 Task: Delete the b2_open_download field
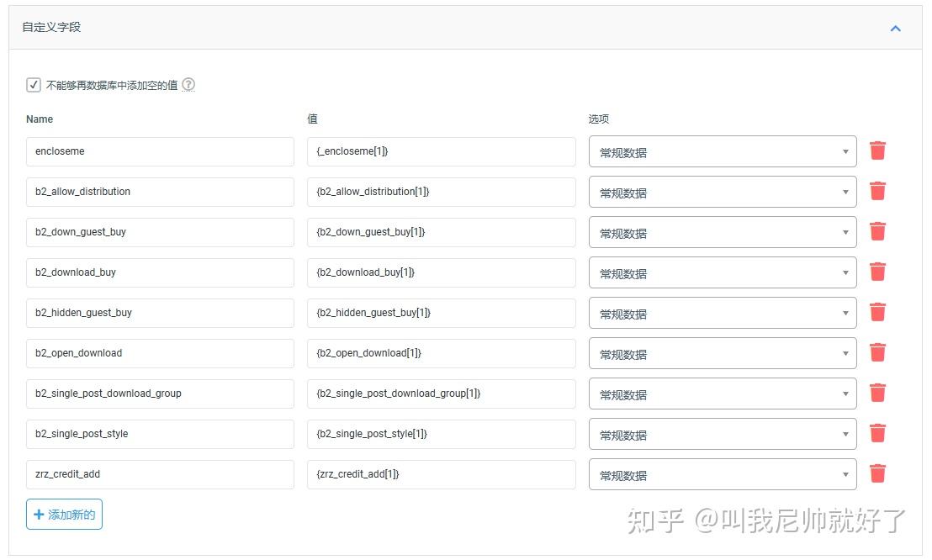(877, 352)
